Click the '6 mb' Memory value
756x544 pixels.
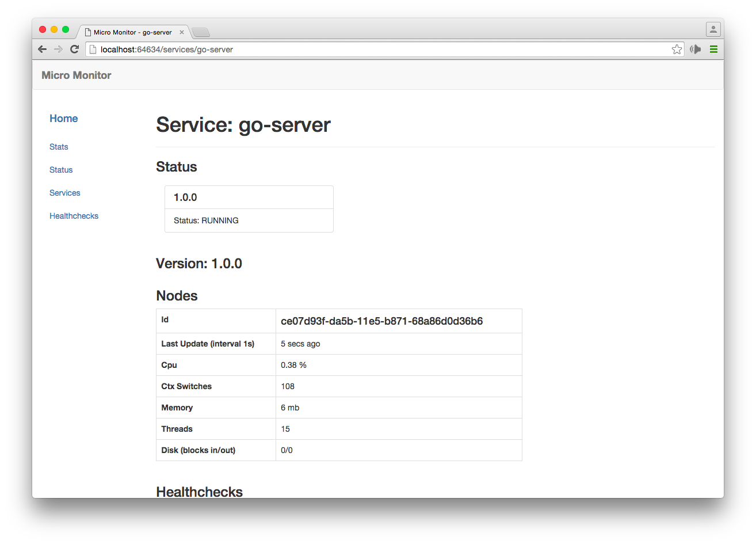(290, 408)
